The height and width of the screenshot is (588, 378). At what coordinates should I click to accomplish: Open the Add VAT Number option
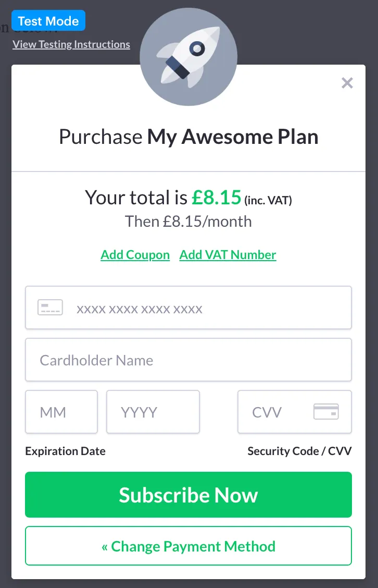(x=228, y=255)
